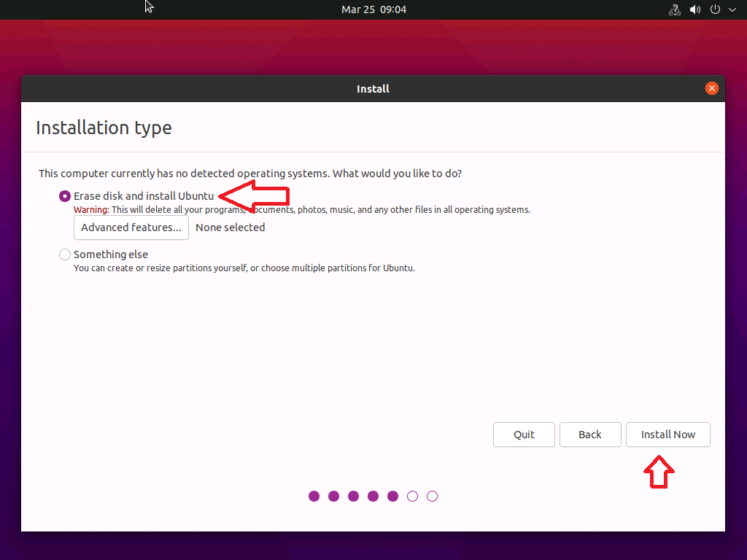Click the Install window title bar text
Image resolution: width=747 pixels, height=560 pixels.
click(x=373, y=89)
